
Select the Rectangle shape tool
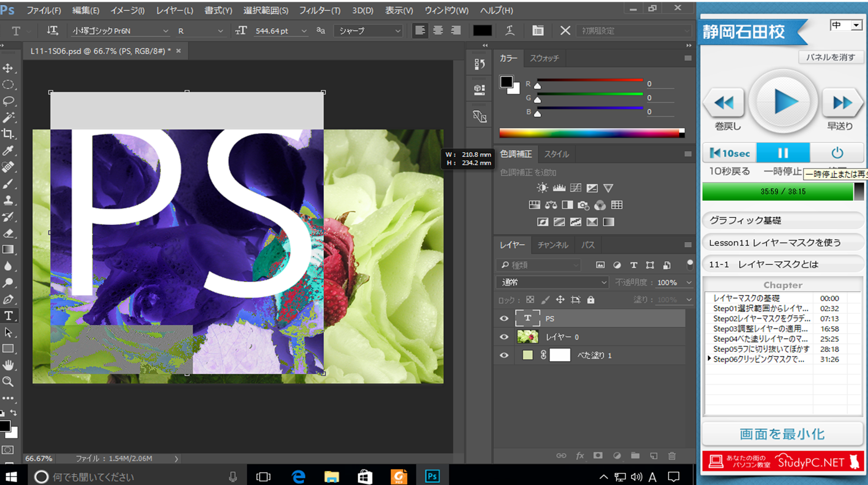[x=8, y=349]
